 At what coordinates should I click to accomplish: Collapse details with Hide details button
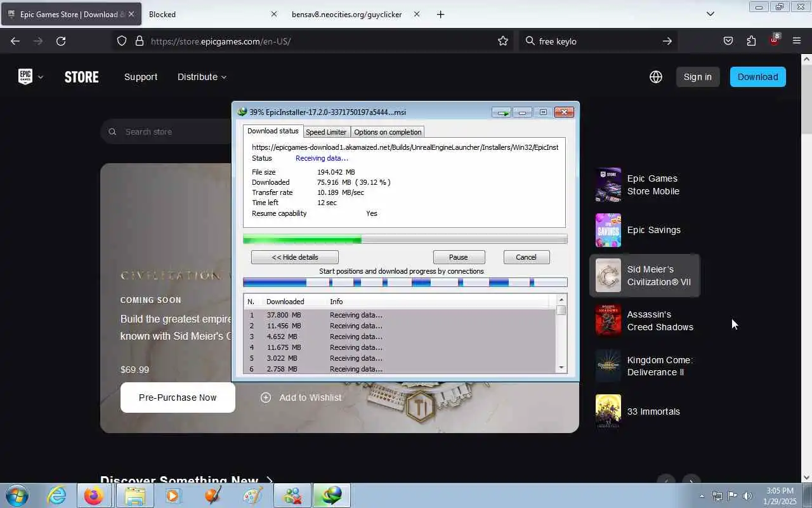coord(295,257)
